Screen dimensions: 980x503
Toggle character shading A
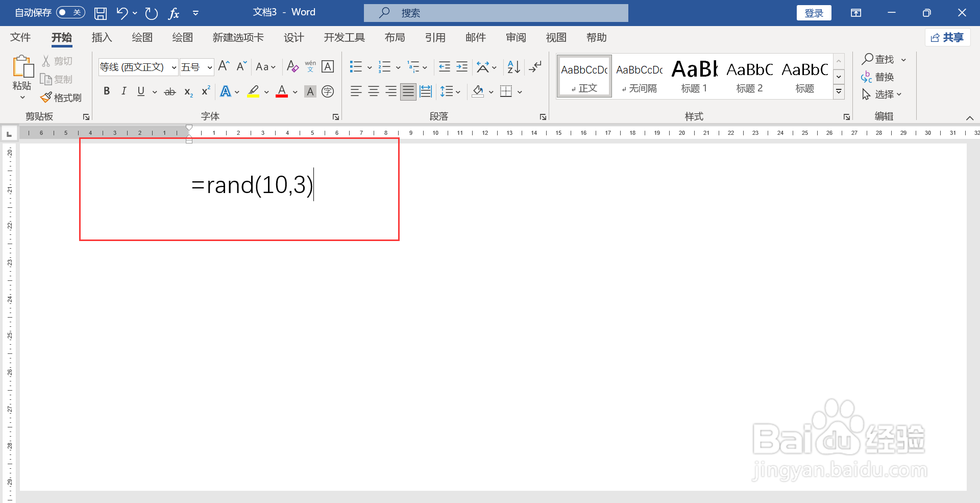point(310,91)
